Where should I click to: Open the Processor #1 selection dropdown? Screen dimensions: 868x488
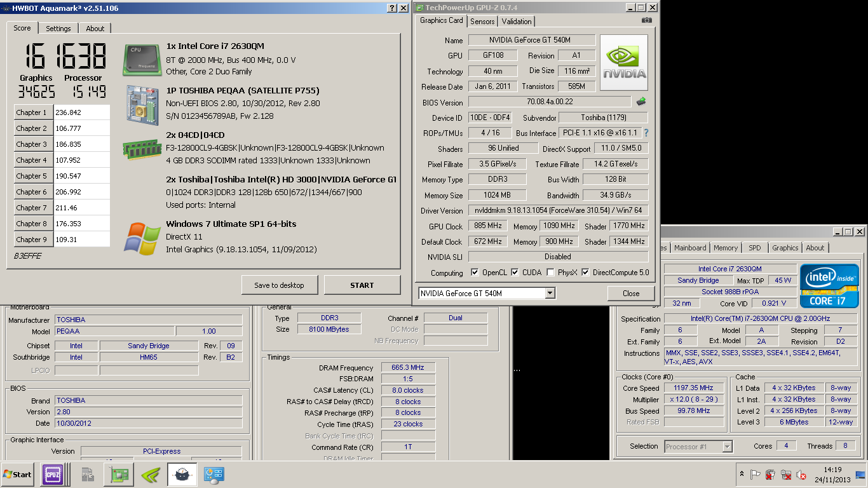point(698,447)
